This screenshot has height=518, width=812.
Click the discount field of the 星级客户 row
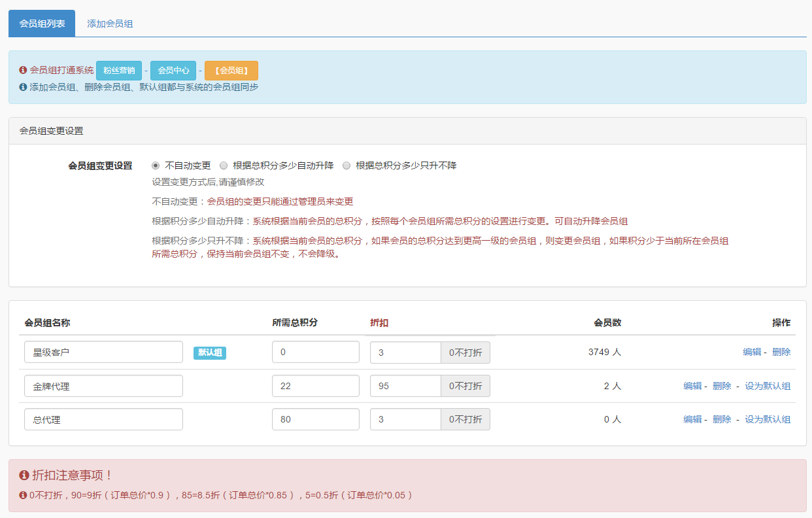405,353
